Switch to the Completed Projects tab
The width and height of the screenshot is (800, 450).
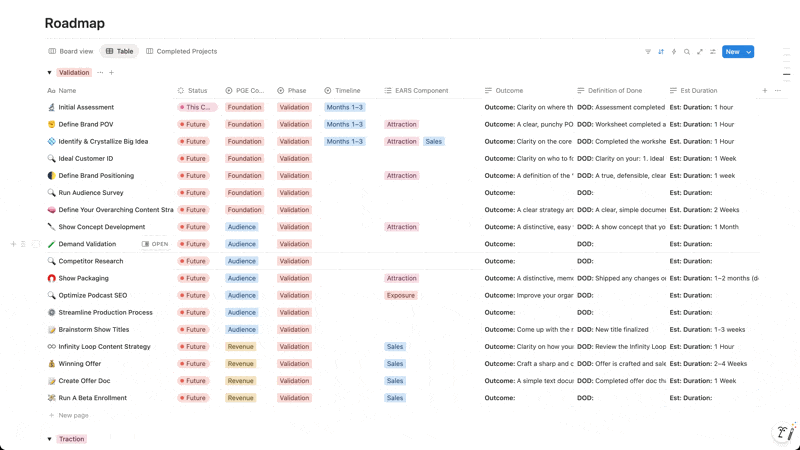pos(181,51)
